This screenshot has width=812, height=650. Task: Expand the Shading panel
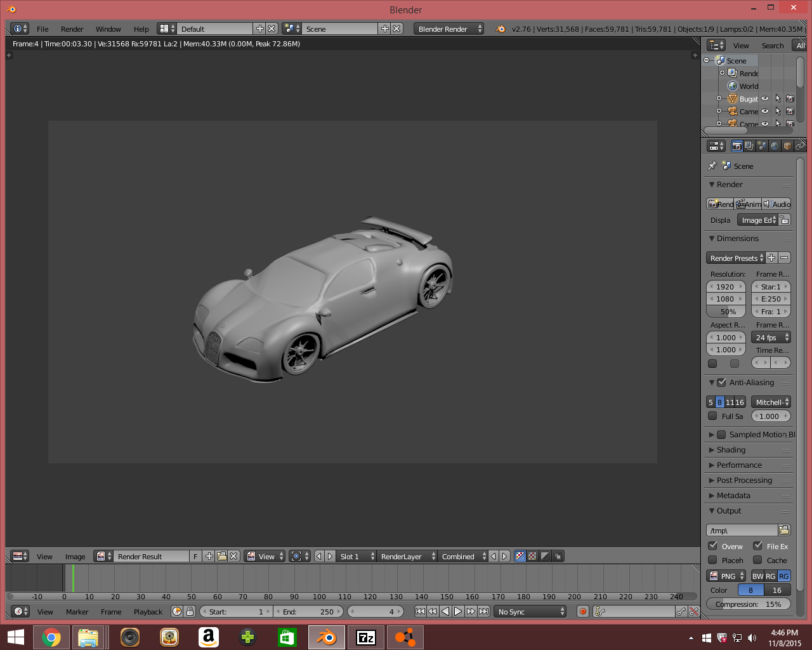(x=731, y=449)
